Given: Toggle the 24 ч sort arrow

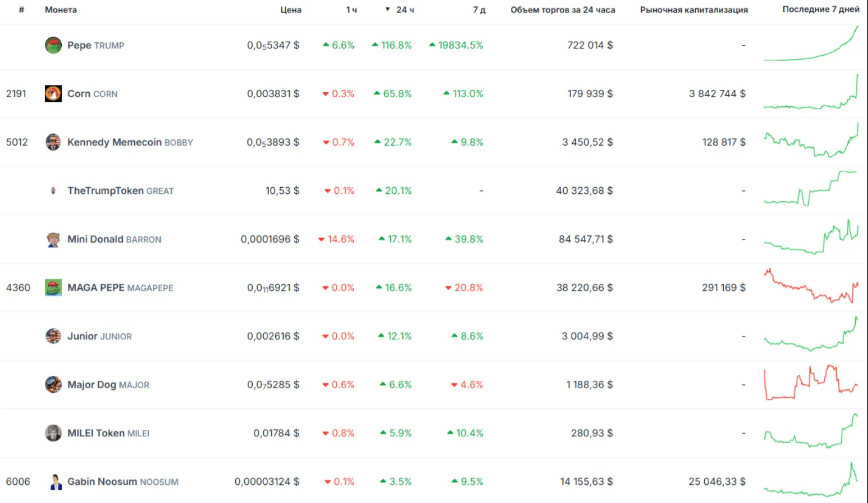Looking at the screenshot, I should (x=388, y=9).
